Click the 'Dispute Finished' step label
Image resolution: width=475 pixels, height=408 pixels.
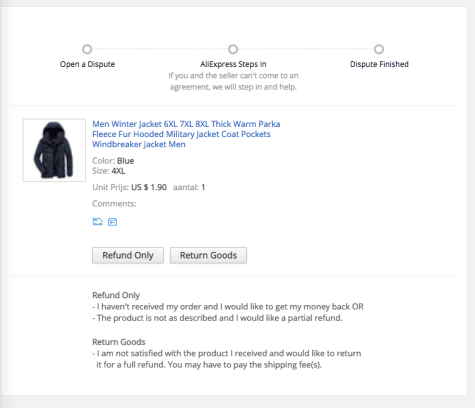[379, 64]
